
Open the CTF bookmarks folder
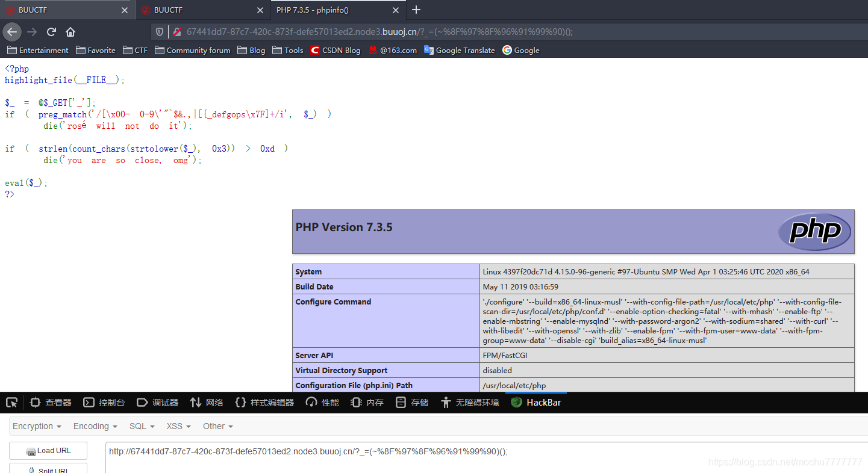click(x=135, y=50)
